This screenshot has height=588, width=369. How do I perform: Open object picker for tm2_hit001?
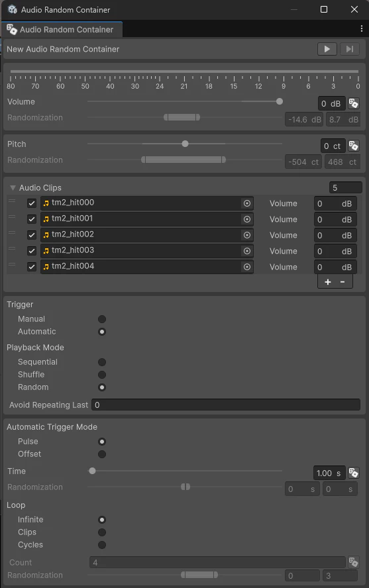pyautogui.click(x=246, y=219)
